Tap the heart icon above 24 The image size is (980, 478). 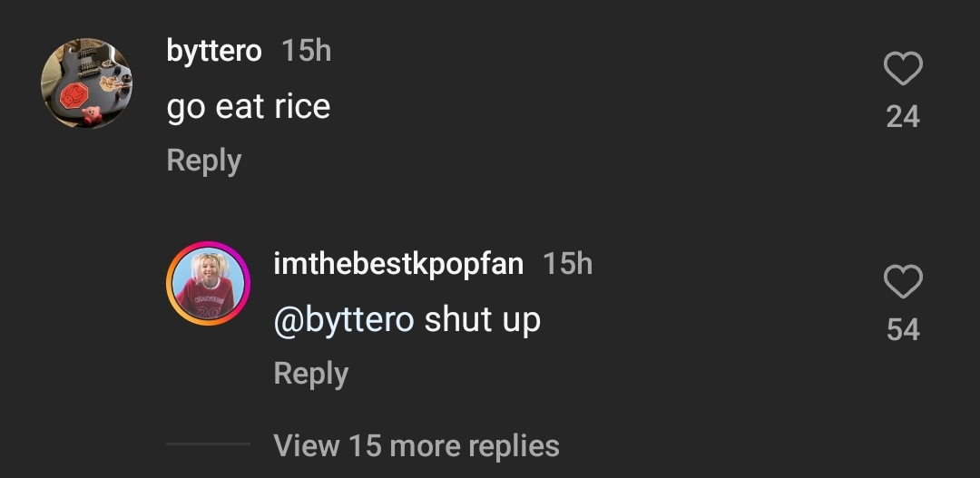[903, 70]
